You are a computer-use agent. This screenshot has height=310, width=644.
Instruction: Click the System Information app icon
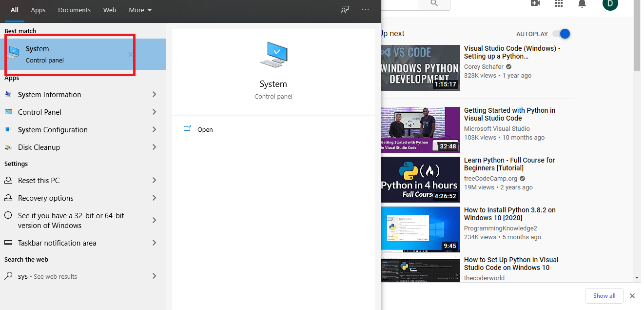click(8, 94)
